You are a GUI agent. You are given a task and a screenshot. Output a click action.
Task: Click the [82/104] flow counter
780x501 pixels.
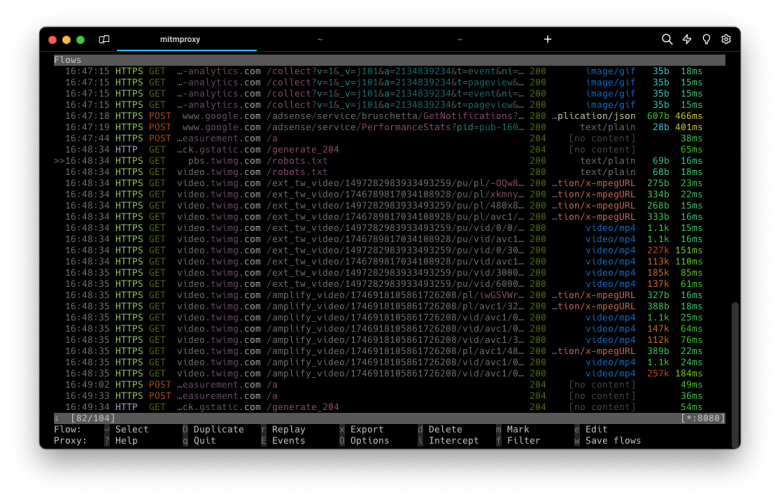pyautogui.click(x=93, y=418)
